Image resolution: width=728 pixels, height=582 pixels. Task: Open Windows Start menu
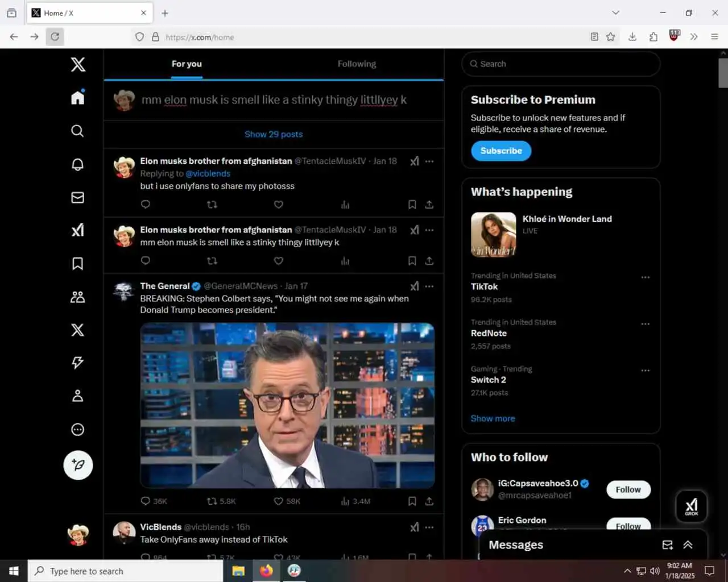click(14, 571)
